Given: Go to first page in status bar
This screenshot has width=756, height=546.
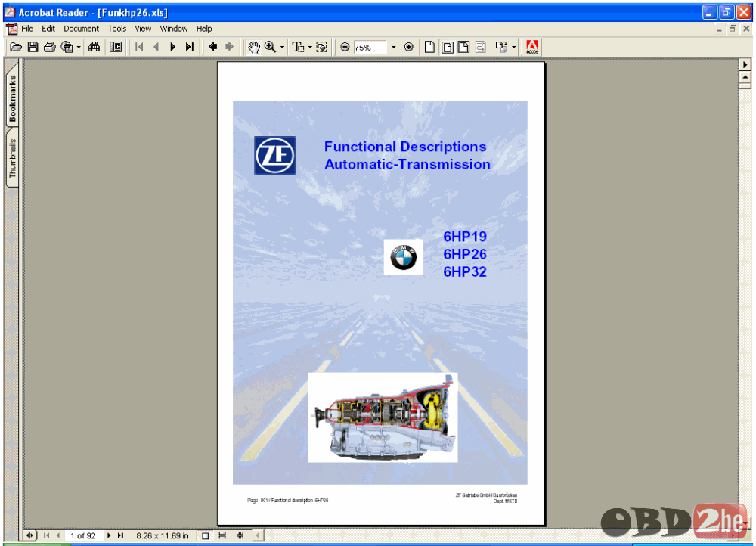Looking at the screenshot, I should (46, 535).
